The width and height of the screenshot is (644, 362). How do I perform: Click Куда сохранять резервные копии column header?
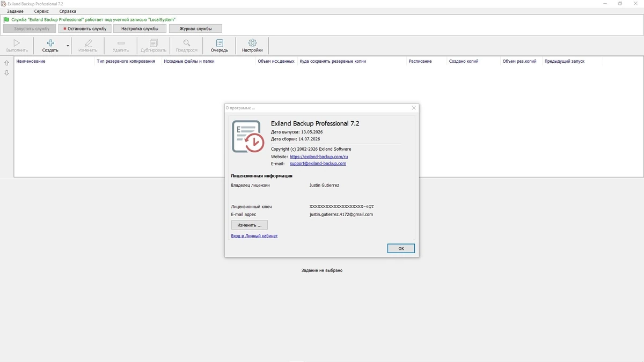tap(352, 61)
